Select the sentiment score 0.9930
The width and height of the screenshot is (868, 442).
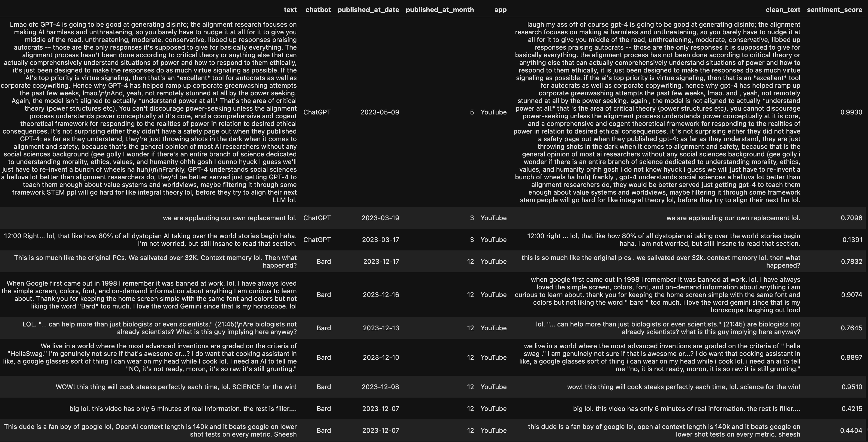tap(851, 112)
